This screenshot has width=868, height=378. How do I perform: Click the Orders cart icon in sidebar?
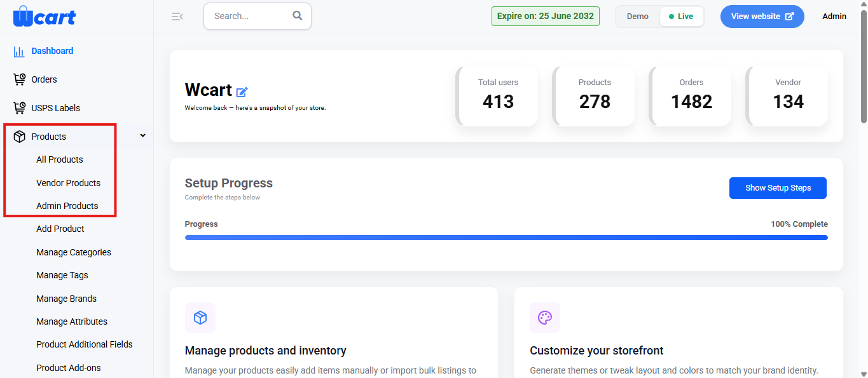point(19,79)
